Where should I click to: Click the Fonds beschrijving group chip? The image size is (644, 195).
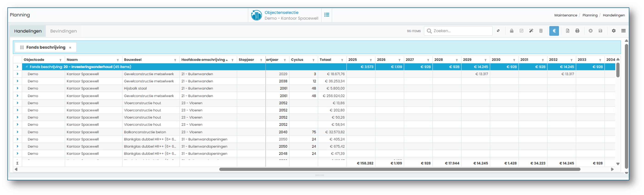tap(45, 47)
